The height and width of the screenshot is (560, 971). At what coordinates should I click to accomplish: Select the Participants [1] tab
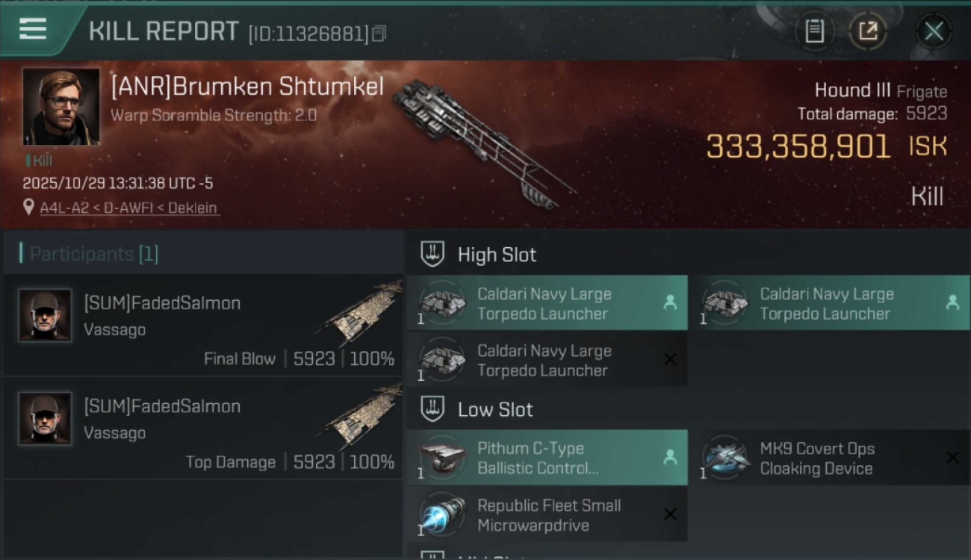[94, 254]
